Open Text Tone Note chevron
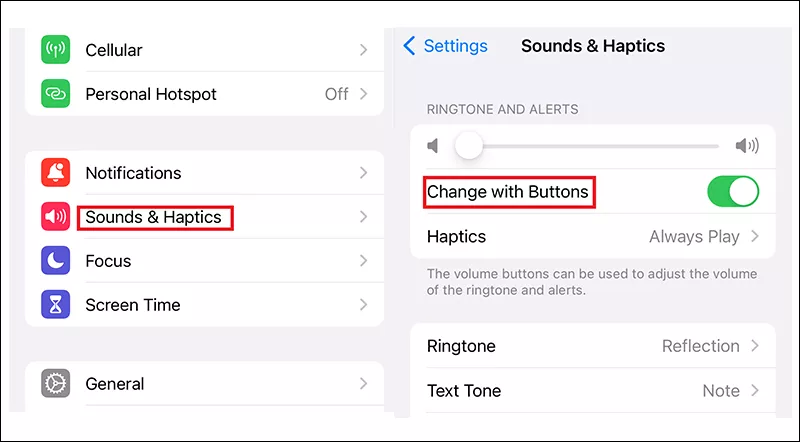Screen dimensions: 800x442 (x=755, y=390)
